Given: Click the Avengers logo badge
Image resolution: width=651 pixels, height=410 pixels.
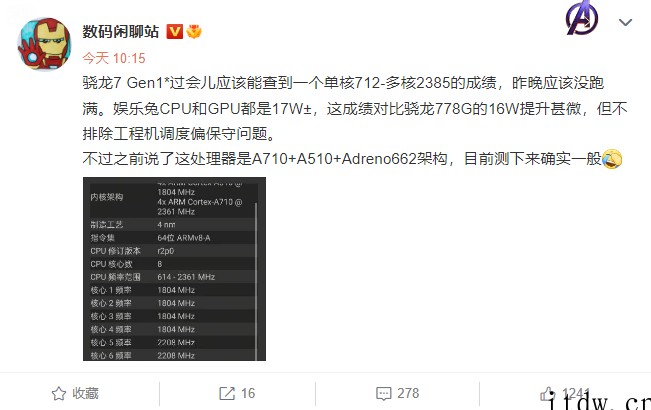Looking at the screenshot, I should point(582,17).
